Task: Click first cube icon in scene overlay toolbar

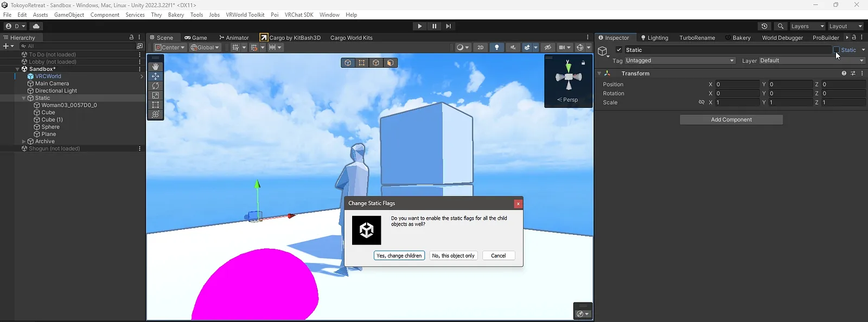Action: (348, 63)
